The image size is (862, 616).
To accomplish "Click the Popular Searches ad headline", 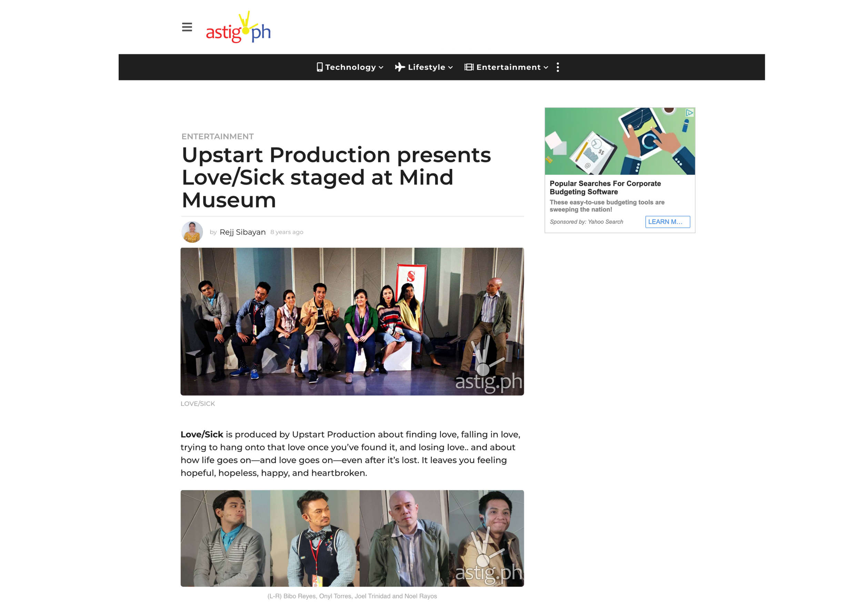I will pos(605,187).
